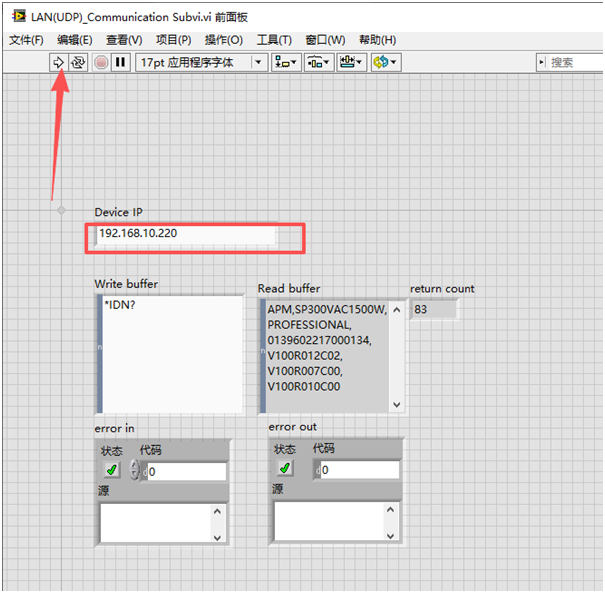Open the 文件(F) menu
Screen dimensions: 605x593
(x=26, y=40)
